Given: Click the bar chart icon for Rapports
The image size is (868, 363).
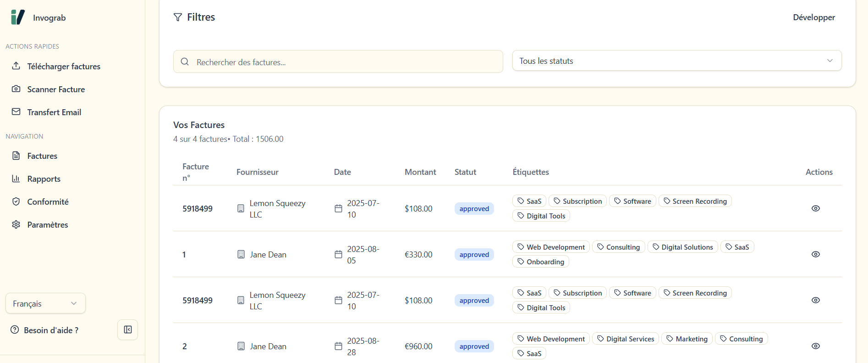Looking at the screenshot, I should [x=16, y=179].
